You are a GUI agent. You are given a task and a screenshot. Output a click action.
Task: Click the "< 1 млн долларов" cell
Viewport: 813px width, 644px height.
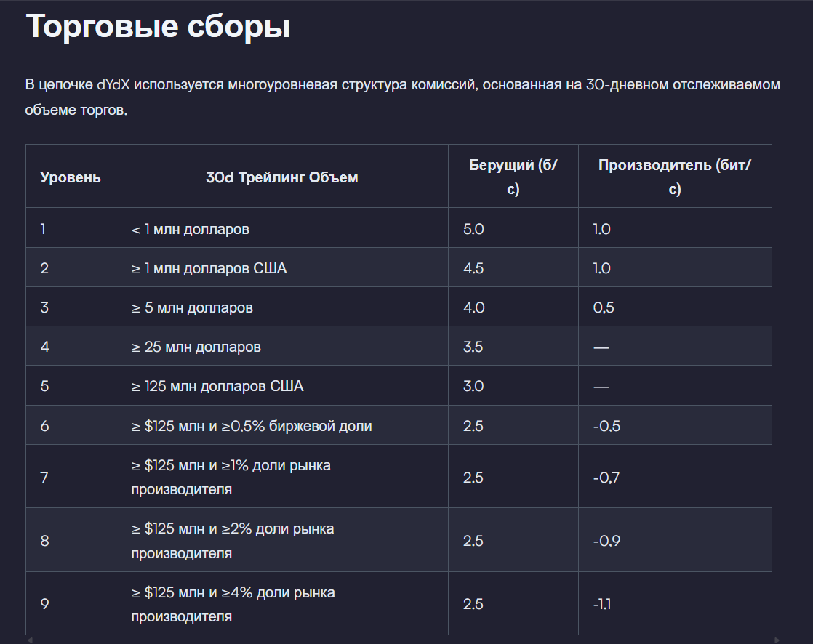click(191, 229)
